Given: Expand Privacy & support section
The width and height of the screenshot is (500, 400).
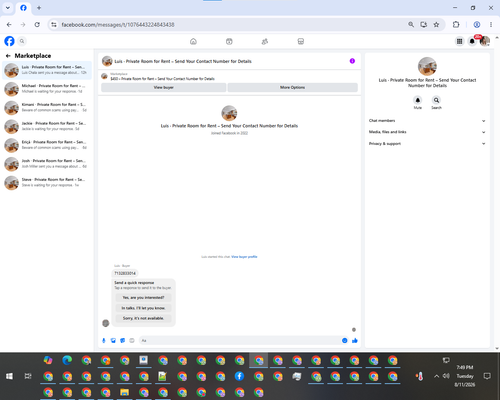Looking at the screenshot, I should click(427, 144).
